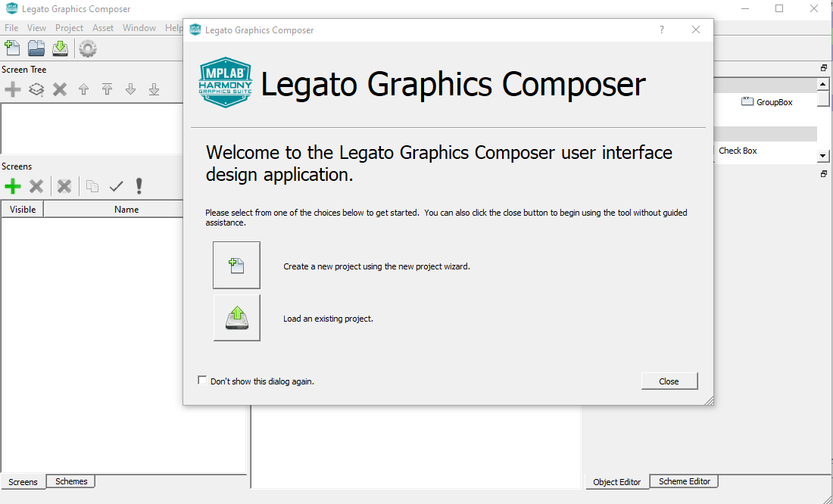The height and width of the screenshot is (504, 833).
Task: Select the GroupBox widget
Action: pos(766,102)
